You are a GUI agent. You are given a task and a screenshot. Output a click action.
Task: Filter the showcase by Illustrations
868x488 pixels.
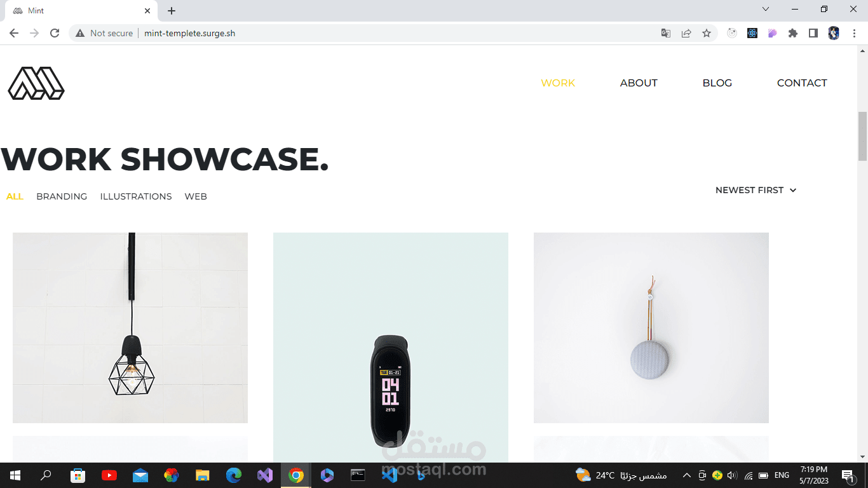pyautogui.click(x=136, y=196)
